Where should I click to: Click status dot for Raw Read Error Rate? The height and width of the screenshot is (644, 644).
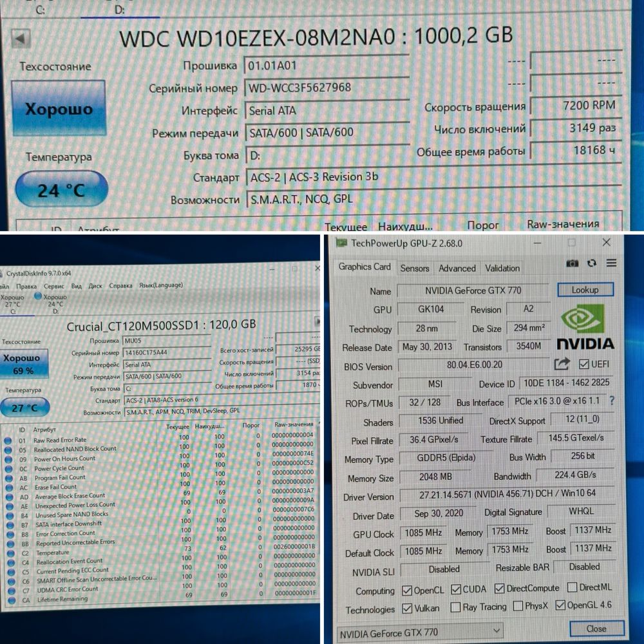click(x=7, y=440)
